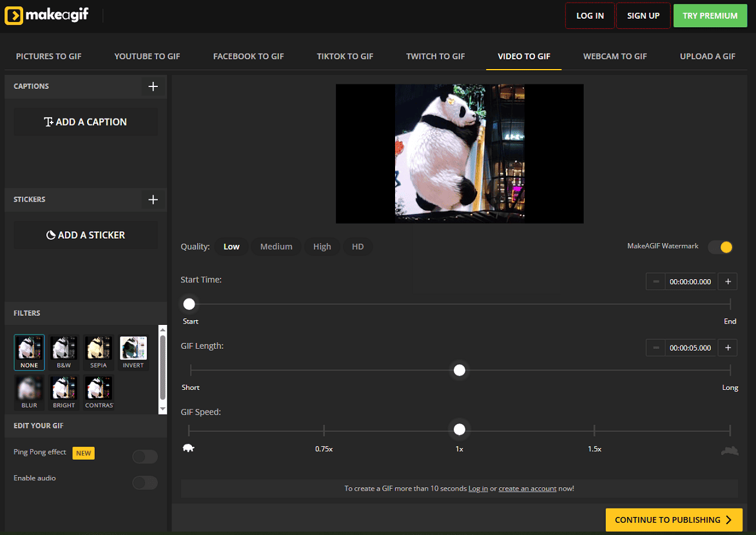Click filters scrollbar up arrow
The height and width of the screenshot is (535, 756).
[163, 329]
